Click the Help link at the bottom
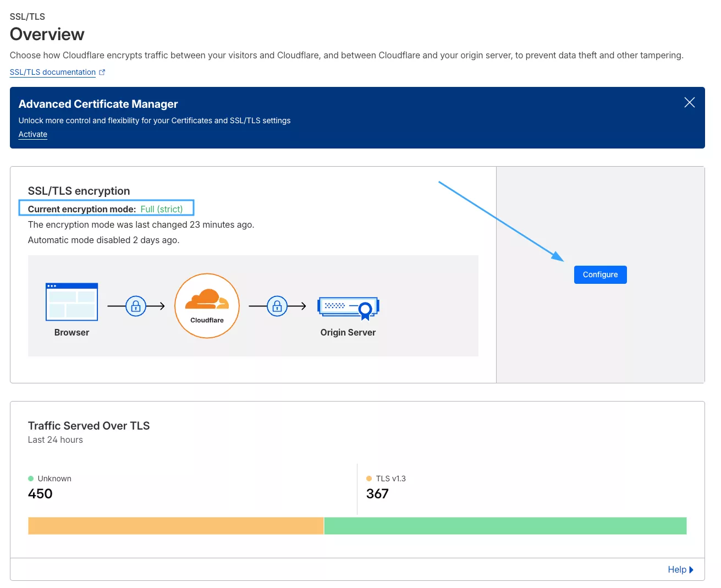 [x=677, y=569]
